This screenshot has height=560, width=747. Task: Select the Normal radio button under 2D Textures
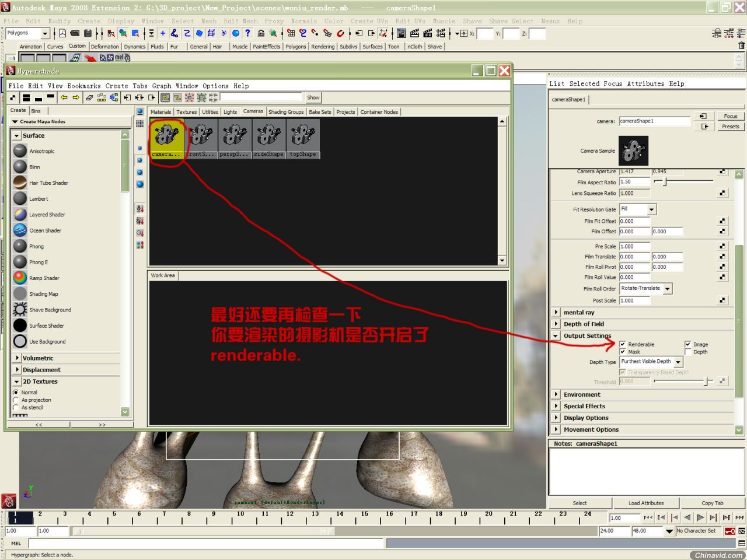click(x=16, y=393)
